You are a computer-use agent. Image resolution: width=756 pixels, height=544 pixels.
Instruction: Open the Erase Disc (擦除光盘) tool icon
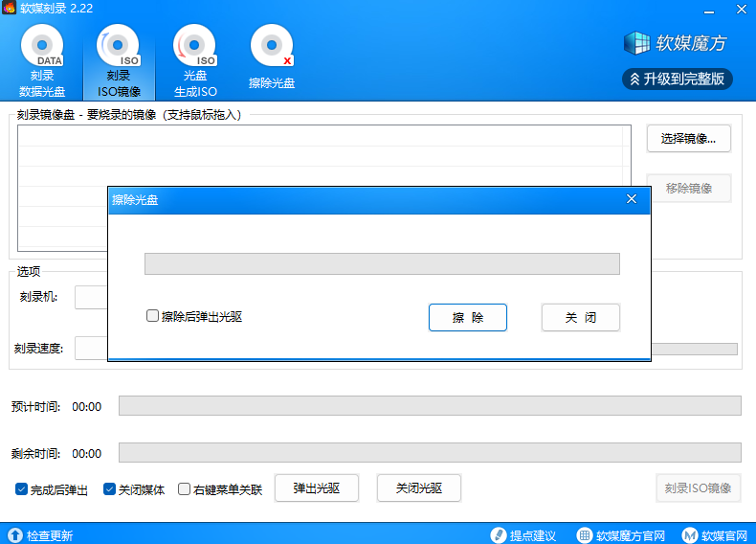(x=271, y=48)
